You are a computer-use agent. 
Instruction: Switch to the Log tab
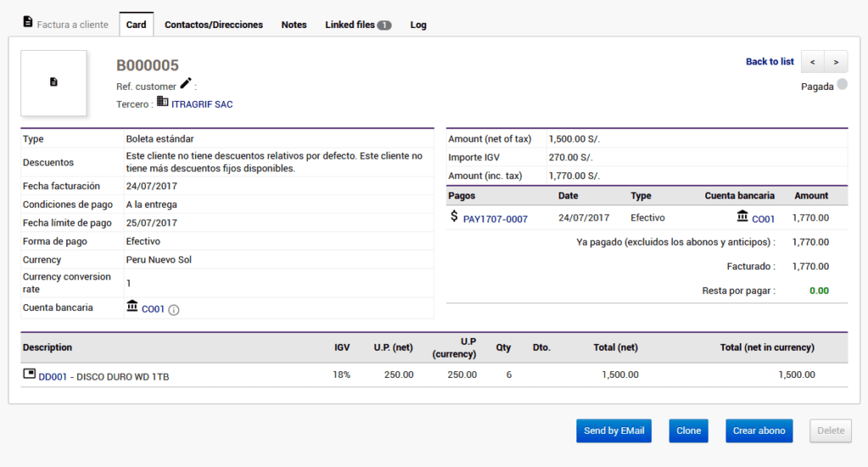click(x=418, y=25)
